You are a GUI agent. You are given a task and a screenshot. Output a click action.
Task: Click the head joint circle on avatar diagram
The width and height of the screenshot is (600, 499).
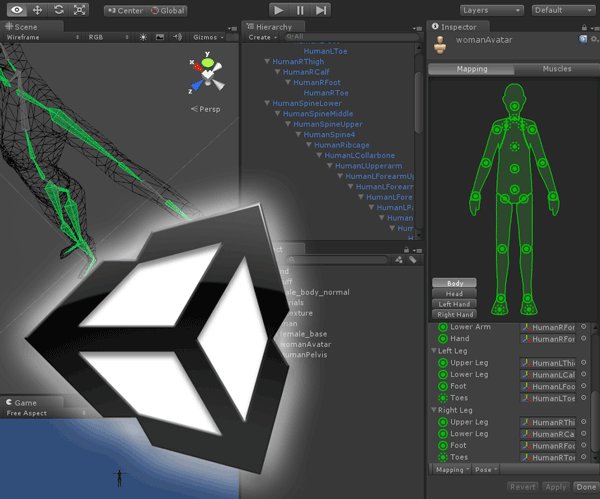515,106
